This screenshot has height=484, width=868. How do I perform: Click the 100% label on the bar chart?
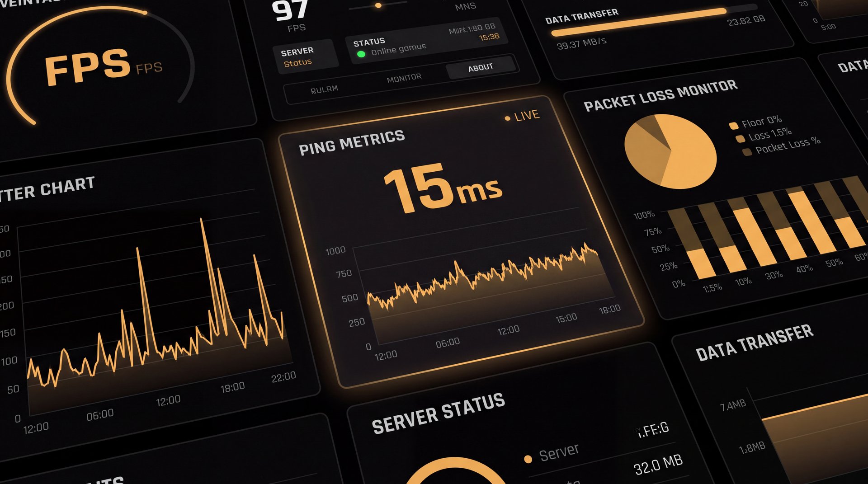pos(644,215)
